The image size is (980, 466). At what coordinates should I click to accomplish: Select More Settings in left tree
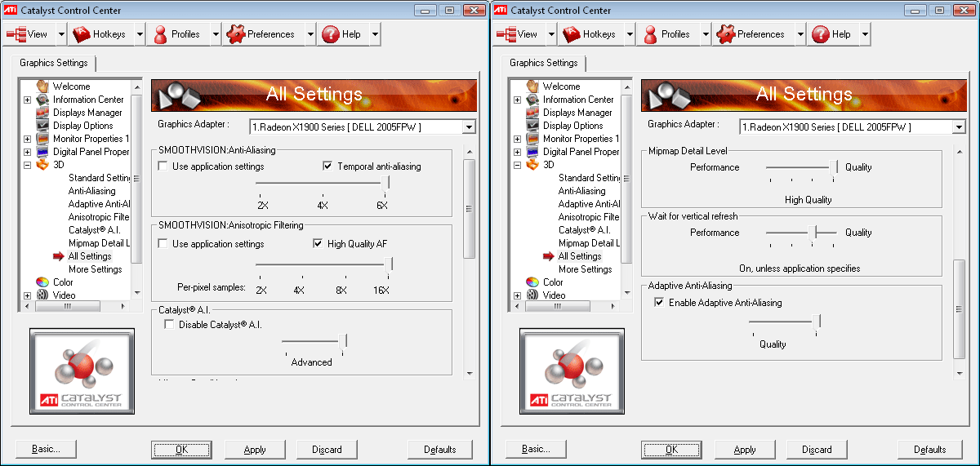[95, 269]
